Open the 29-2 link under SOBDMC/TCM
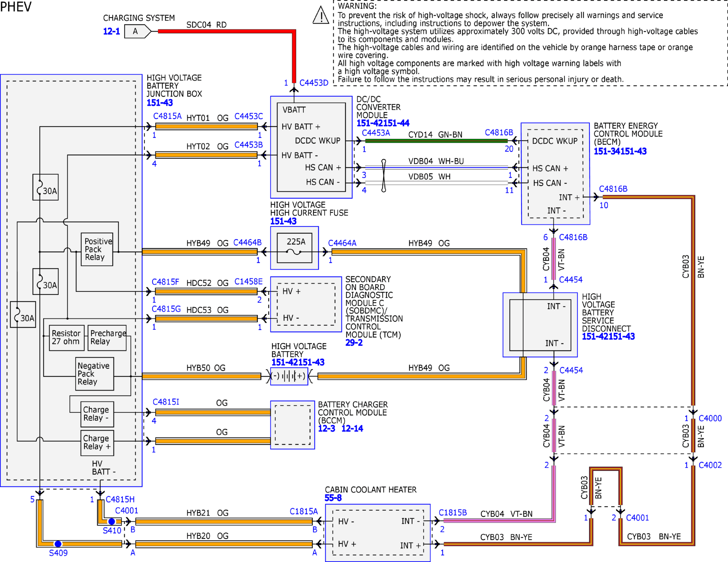This screenshot has width=728, height=562. point(354,343)
